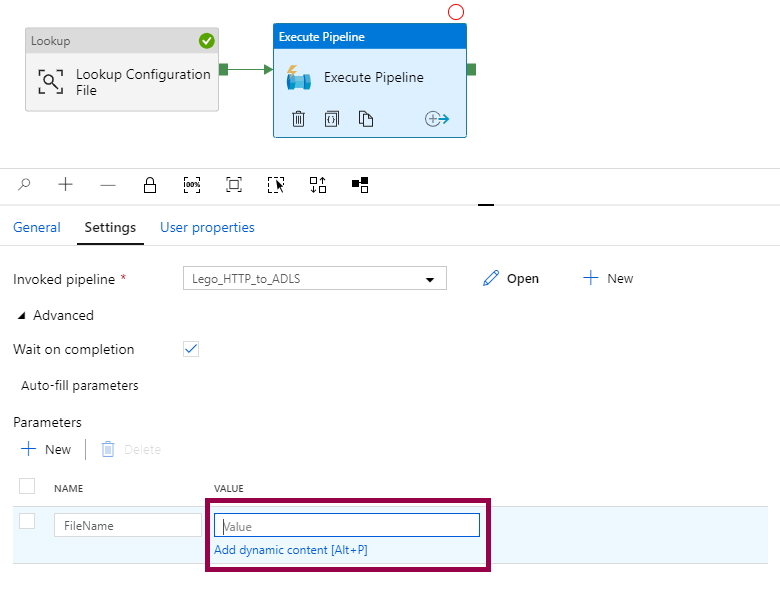Open canvas search with magnifier icon

[25, 185]
